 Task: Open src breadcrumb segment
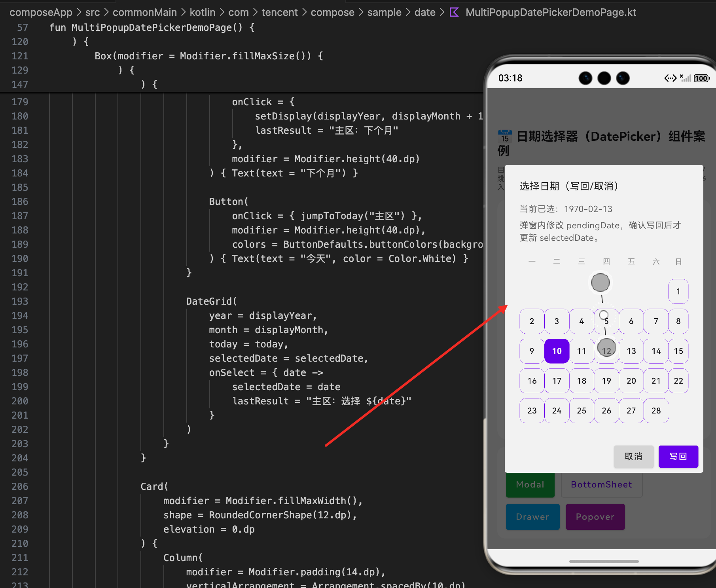click(93, 12)
